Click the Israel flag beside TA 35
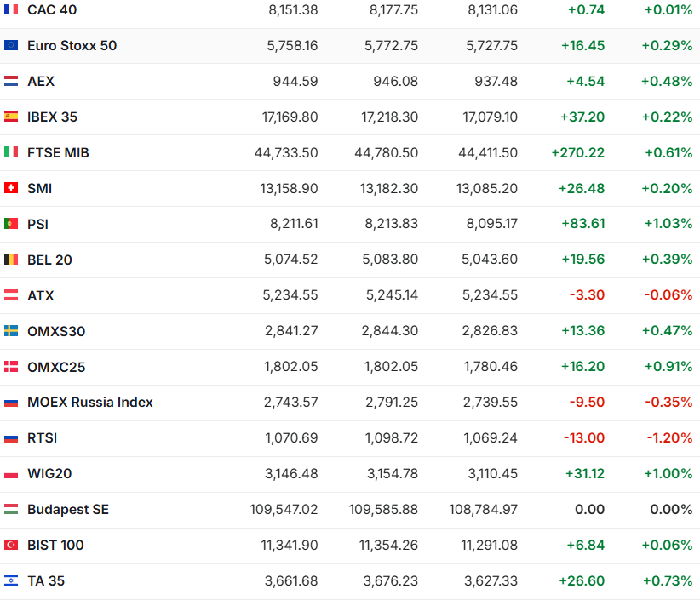700x600 pixels. (x=11, y=580)
